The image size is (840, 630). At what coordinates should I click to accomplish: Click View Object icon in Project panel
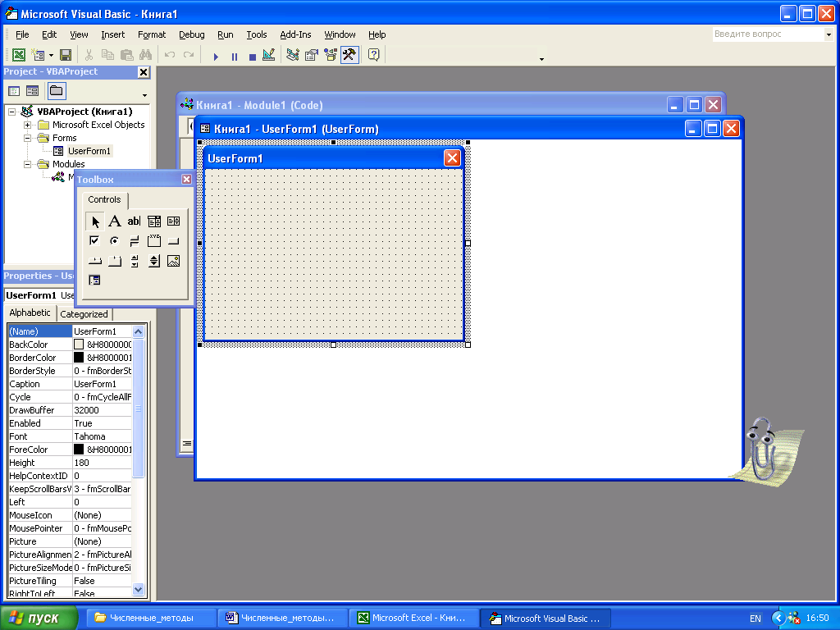tap(32, 91)
